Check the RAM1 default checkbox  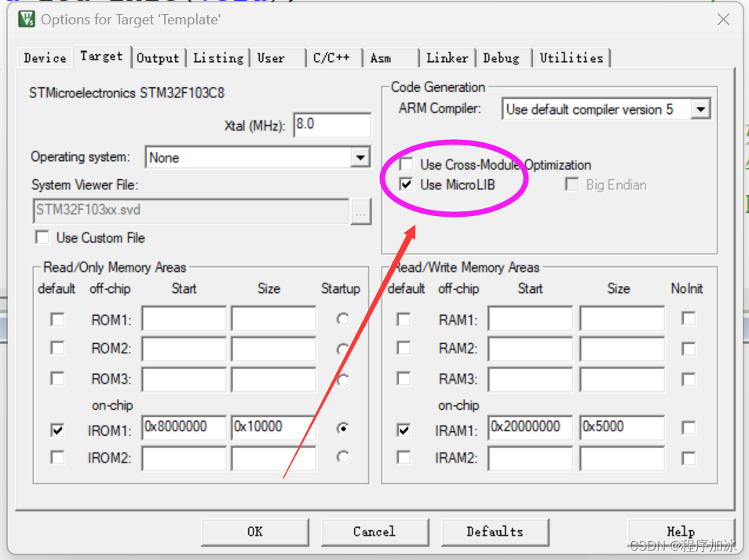point(404,319)
